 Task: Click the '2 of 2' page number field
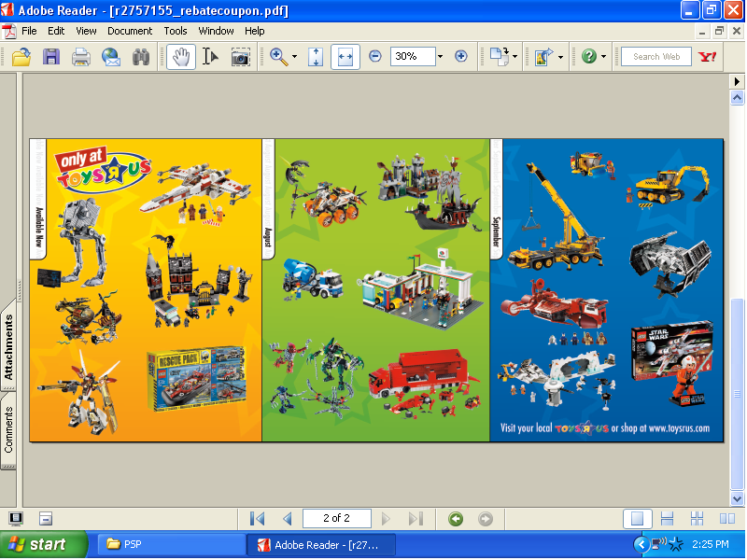pos(337,519)
